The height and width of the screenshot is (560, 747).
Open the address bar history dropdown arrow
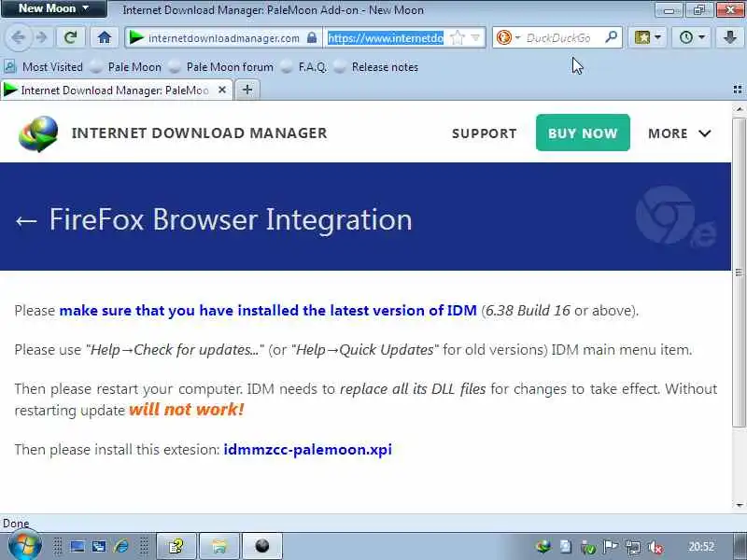pyautogui.click(x=475, y=37)
